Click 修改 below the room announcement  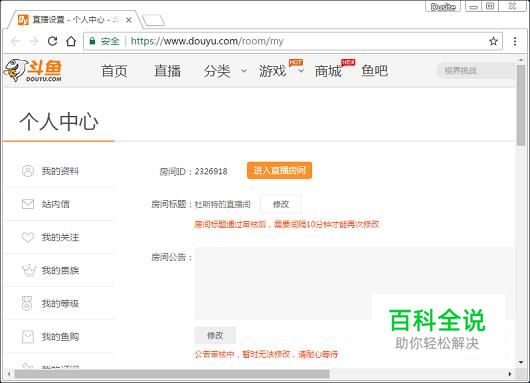(x=215, y=335)
